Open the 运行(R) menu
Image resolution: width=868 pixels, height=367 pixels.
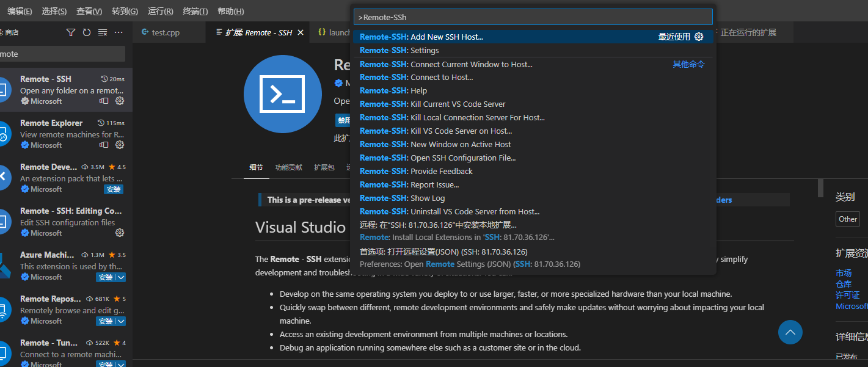click(160, 11)
